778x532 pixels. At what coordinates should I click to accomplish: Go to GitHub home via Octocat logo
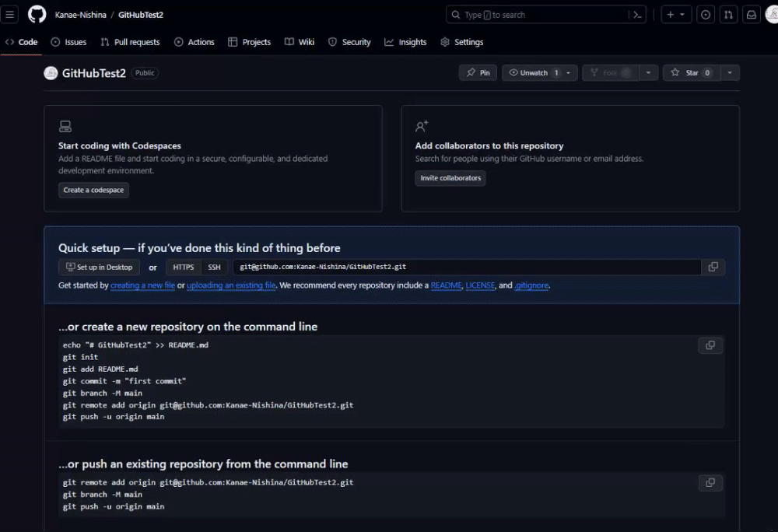coord(37,14)
